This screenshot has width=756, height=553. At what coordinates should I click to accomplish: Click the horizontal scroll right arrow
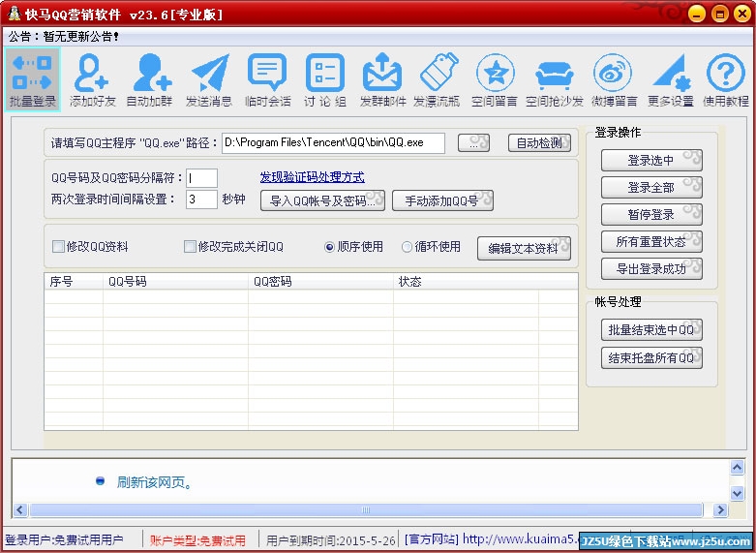coord(720,509)
